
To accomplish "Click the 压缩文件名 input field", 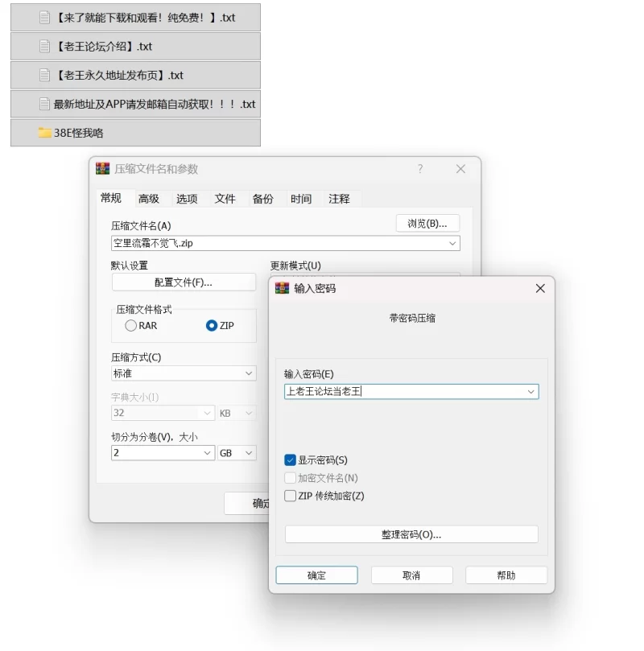I will click(285, 243).
